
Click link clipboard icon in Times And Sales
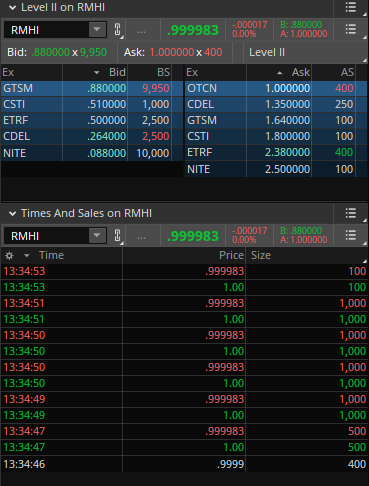point(117,236)
